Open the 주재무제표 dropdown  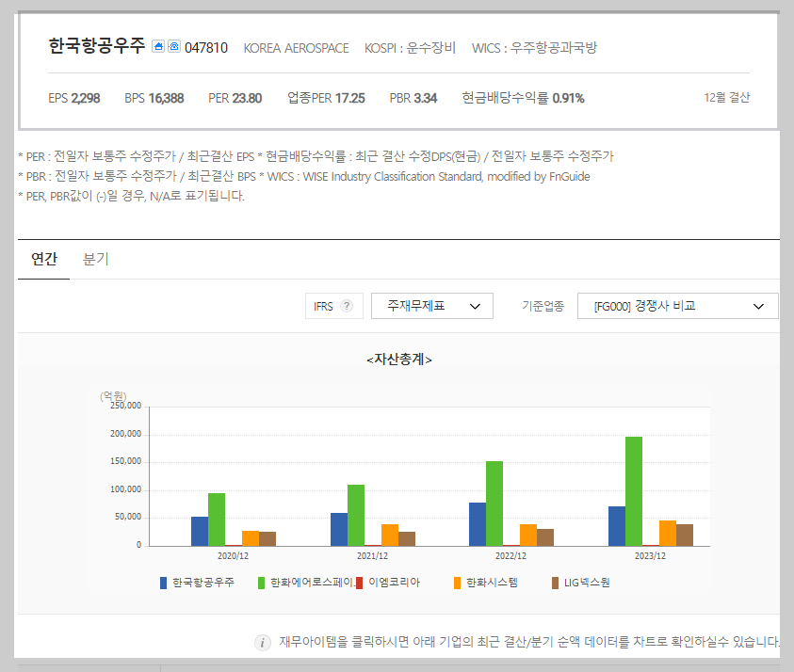432,306
